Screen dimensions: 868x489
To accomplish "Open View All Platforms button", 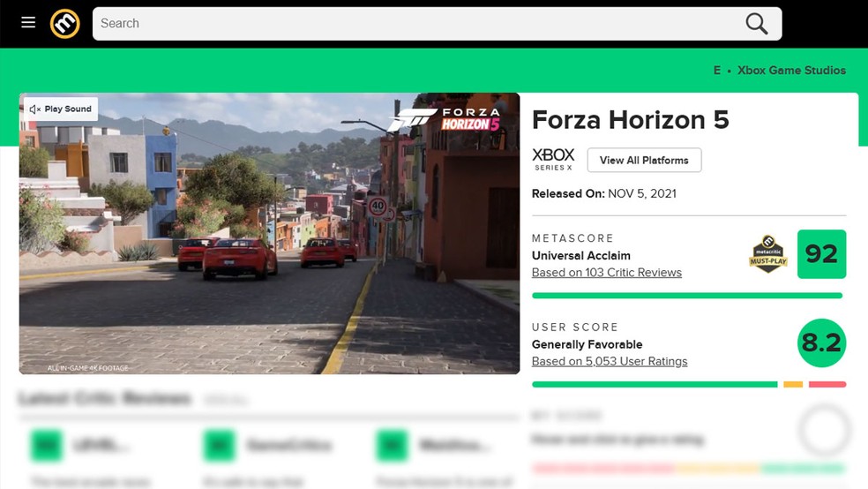I will coord(644,160).
